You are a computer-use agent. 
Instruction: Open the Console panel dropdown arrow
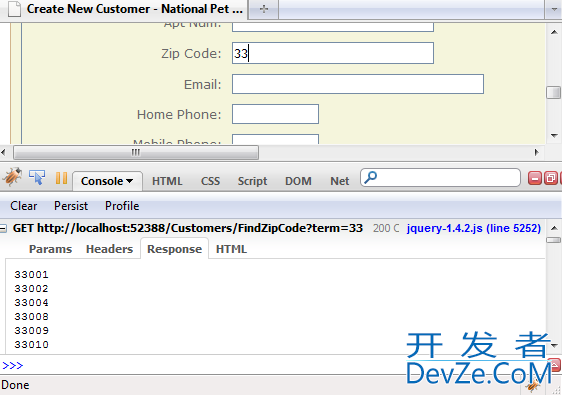click(x=129, y=181)
